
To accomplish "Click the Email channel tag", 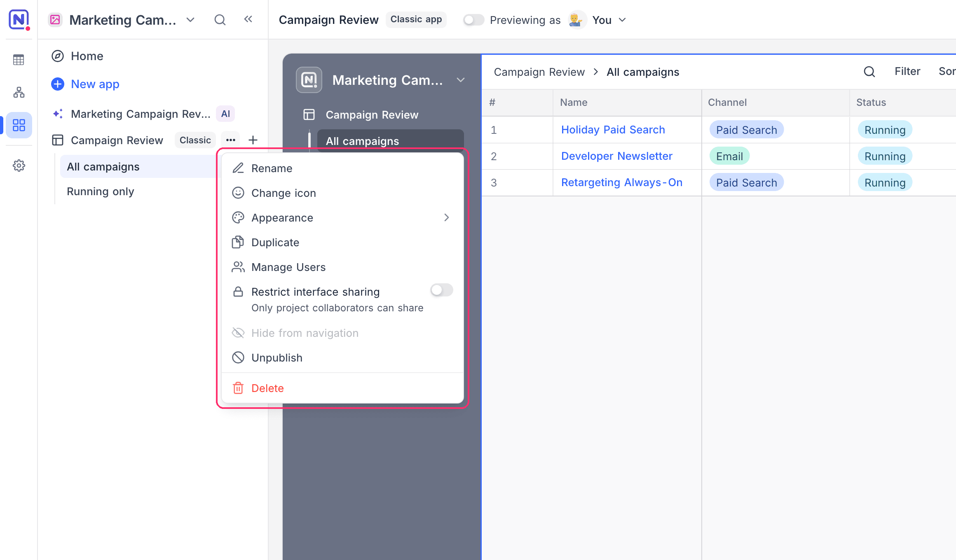I will [729, 156].
